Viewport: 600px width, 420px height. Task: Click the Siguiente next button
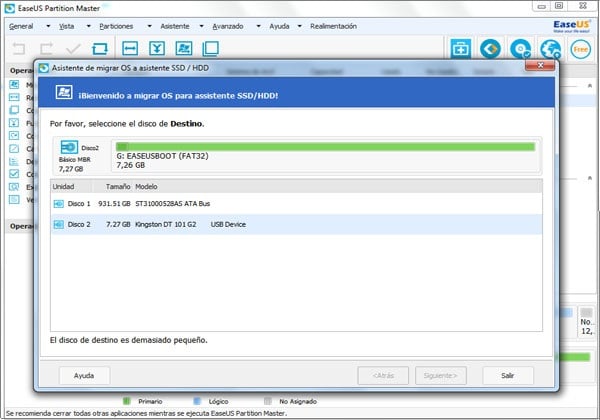pos(441,376)
